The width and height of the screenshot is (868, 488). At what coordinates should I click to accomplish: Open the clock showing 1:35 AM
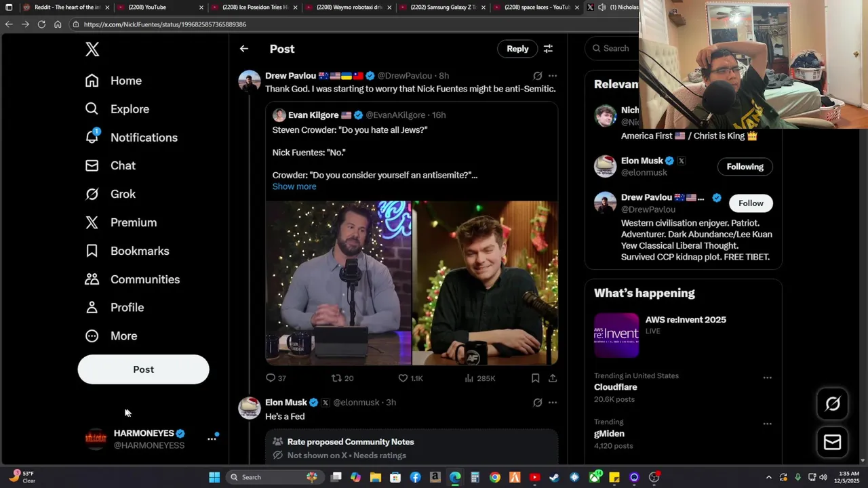pyautogui.click(x=848, y=477)
